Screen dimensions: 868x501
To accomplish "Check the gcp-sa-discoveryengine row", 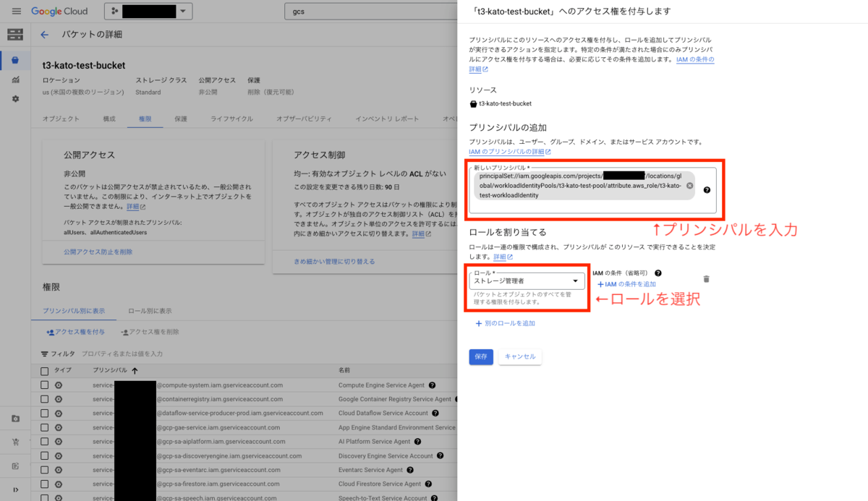I will coord(45,455).
